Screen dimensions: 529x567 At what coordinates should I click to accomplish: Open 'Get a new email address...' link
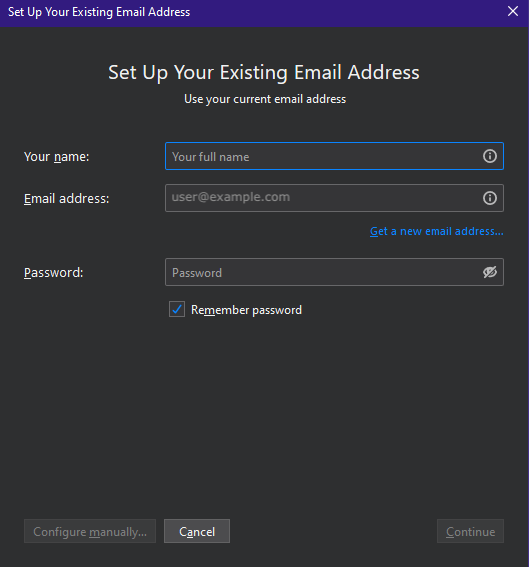436,231
